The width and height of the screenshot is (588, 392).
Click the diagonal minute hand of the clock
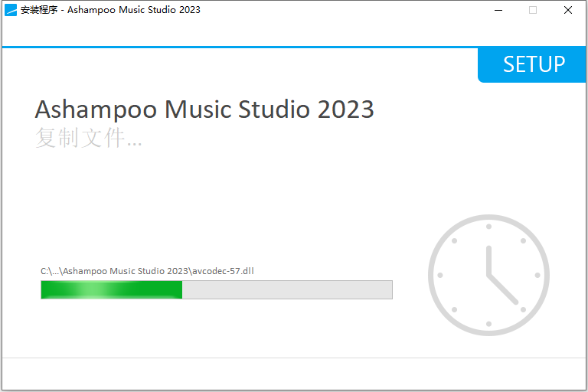503,289
